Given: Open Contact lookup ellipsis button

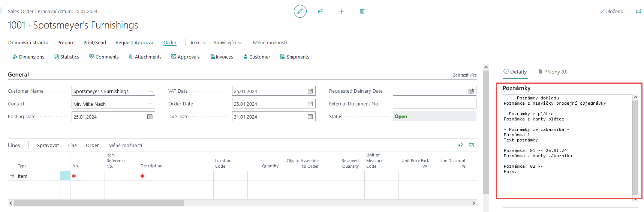Looking at the screenshot, I should click(150, 104).
